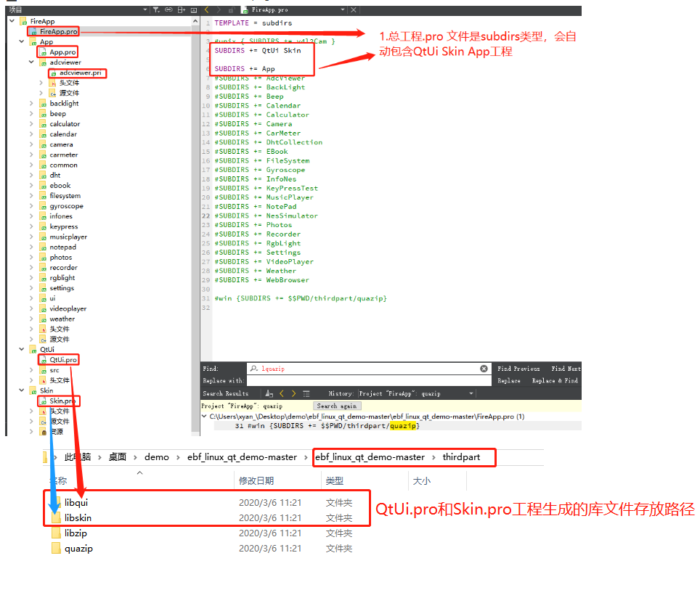The height and width of the screenshot is (590, 700).
Task: Clear the Find field text
Action: point(484,369)
